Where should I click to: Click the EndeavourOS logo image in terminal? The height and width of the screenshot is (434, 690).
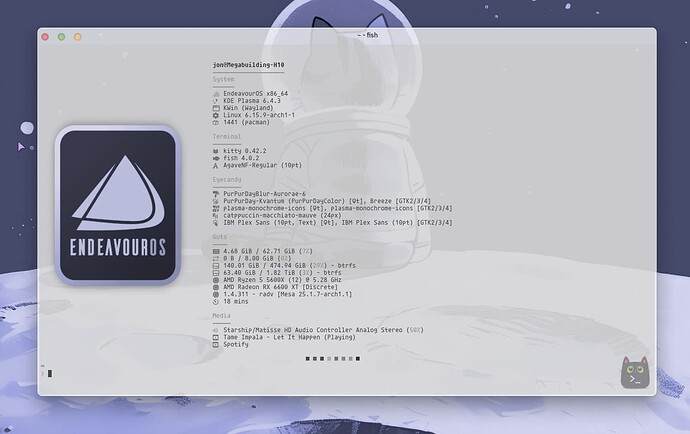pos(117,205)
